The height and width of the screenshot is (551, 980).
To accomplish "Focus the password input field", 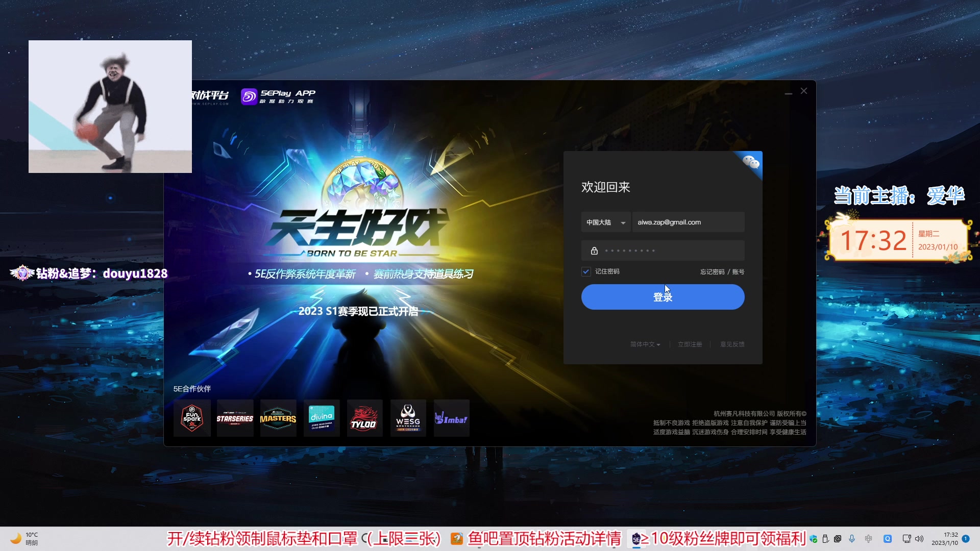I will tap(663, 251).
